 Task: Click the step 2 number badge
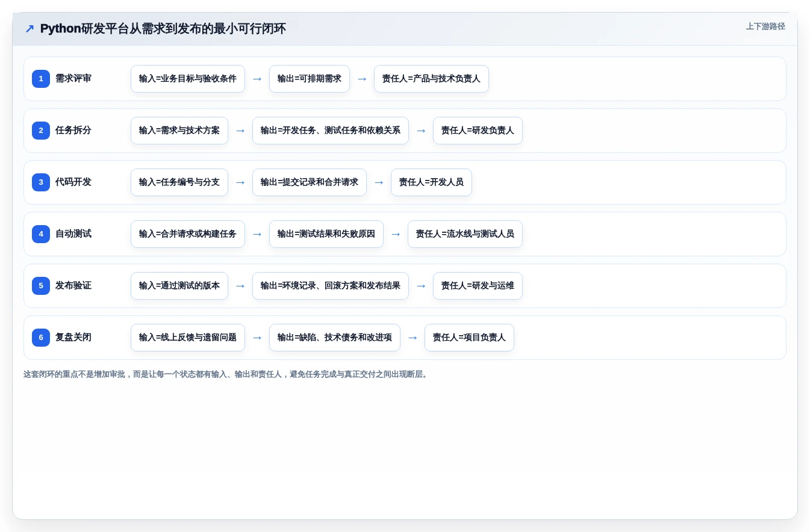[x=41, y=131]
